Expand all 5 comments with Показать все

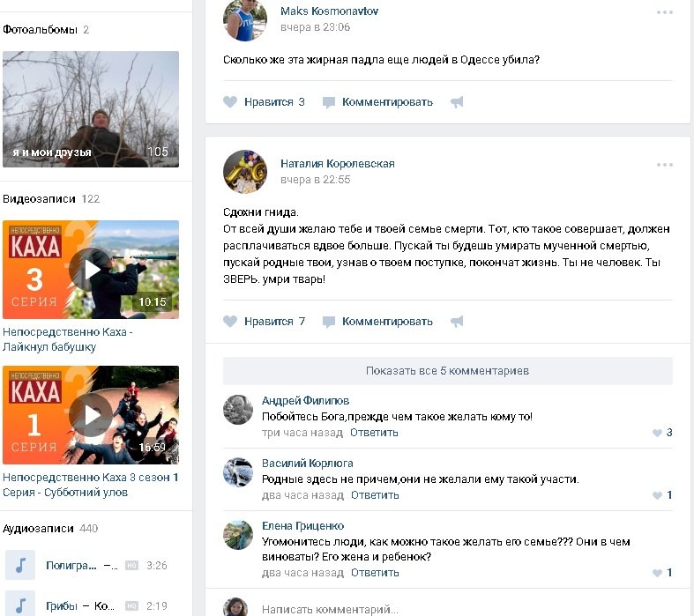447,371
